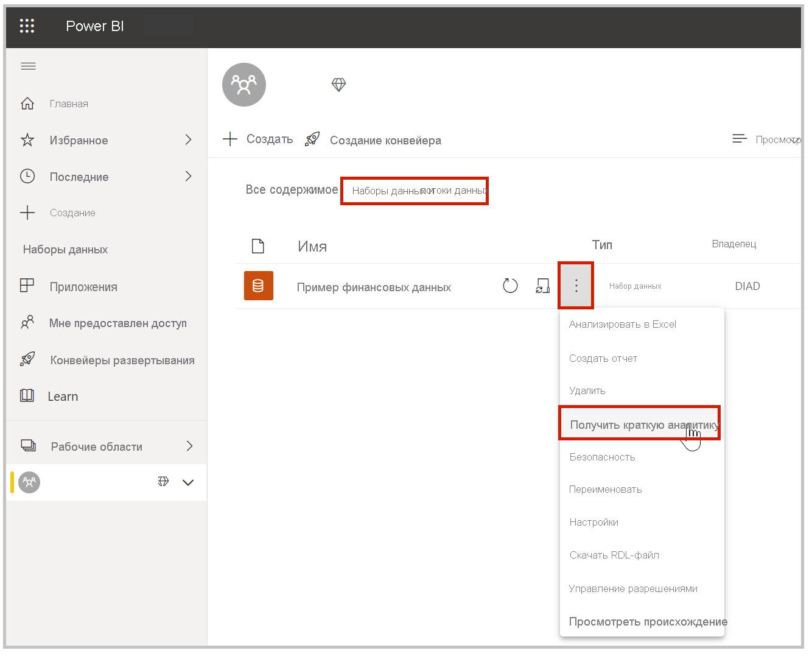Select Скачать RDL-файл
The image size is (812, 656).
pyautogui.click(x=614, y=555)
